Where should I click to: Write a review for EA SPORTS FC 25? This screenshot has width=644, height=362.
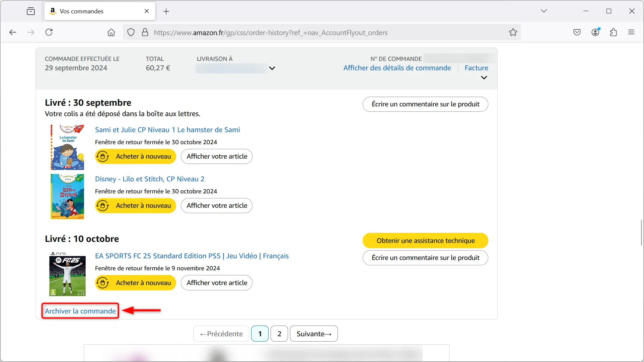[x=425, y=258]
